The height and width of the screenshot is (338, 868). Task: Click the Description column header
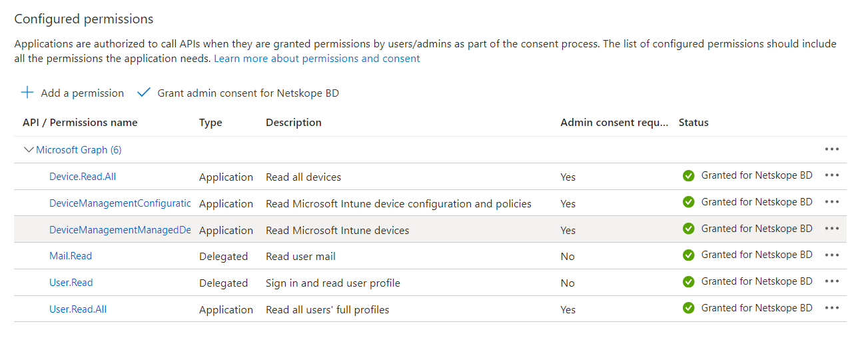click(x=294, y=123)
